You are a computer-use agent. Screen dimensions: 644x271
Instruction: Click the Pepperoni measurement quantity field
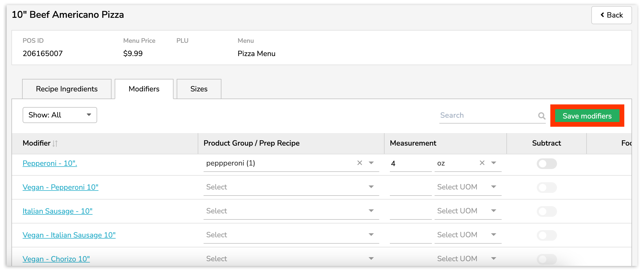[x=410, y=163]
